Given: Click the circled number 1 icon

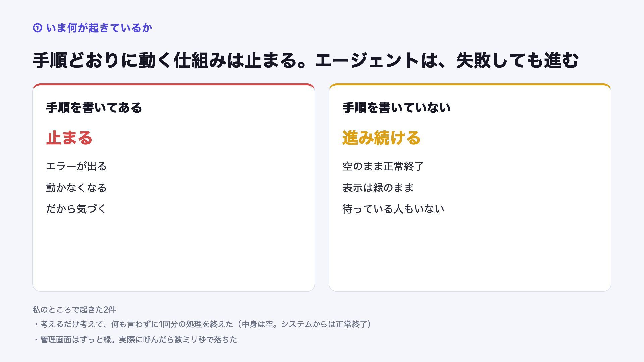Looking at the screenshot, I should (x=37, y=28).
